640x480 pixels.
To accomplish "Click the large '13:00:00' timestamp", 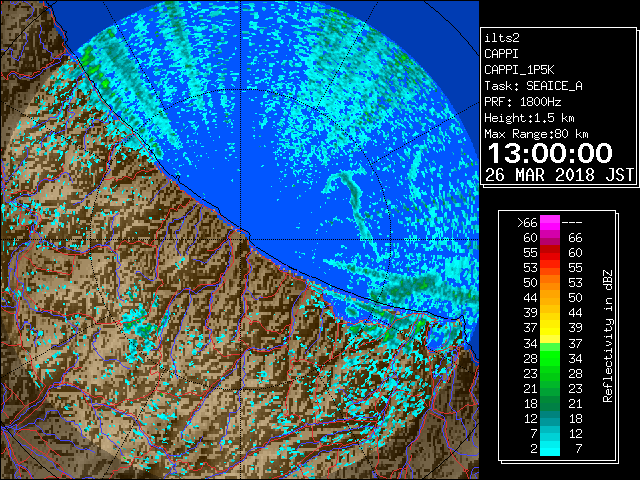I will point(550,153).
